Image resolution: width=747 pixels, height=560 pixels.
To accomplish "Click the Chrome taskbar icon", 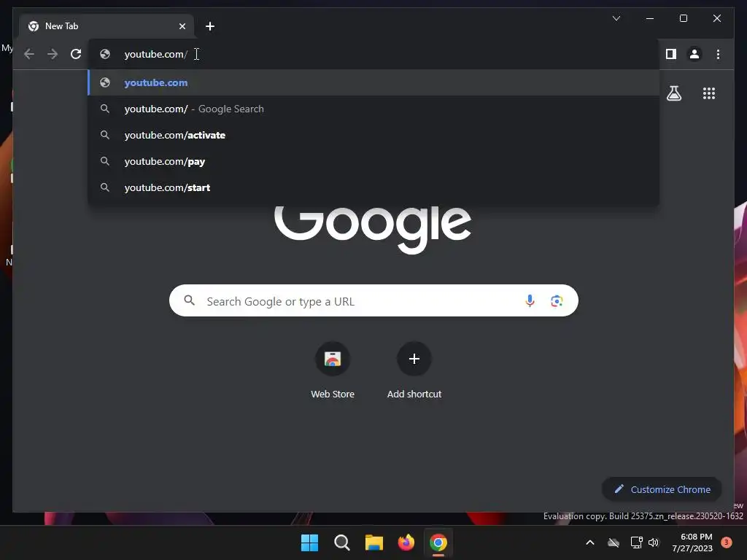I will coord(438,542).
